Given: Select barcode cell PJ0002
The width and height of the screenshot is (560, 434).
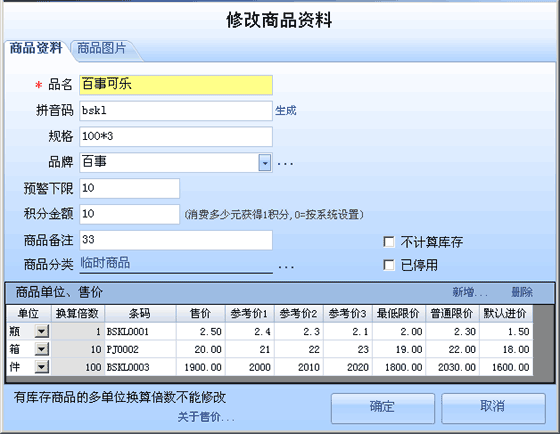Looking at the screenshot, I should (140, 349).
